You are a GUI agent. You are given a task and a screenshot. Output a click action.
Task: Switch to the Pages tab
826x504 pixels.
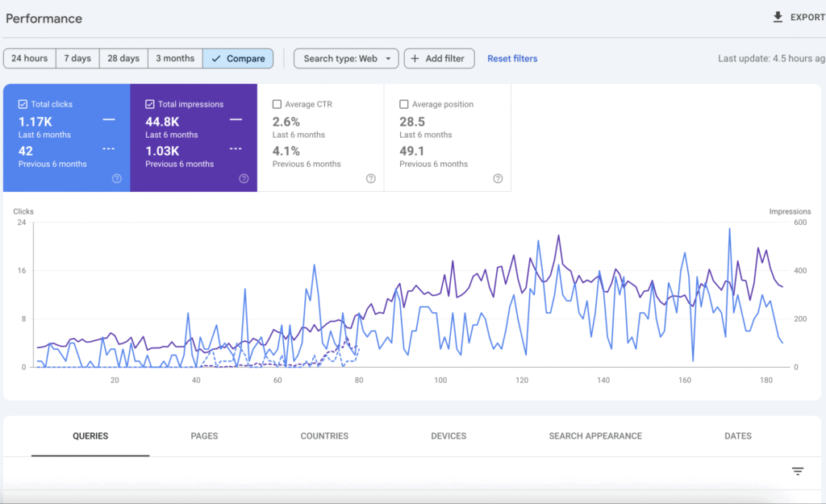point(204,436)
